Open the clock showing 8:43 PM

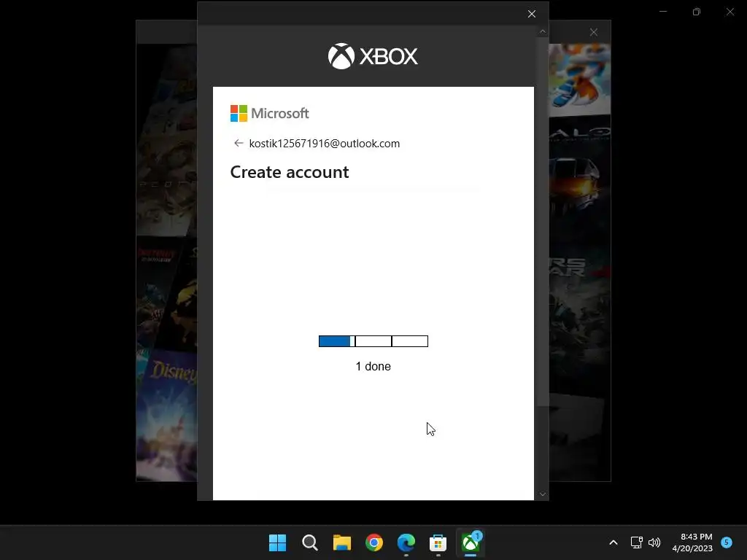pos(692,542)
